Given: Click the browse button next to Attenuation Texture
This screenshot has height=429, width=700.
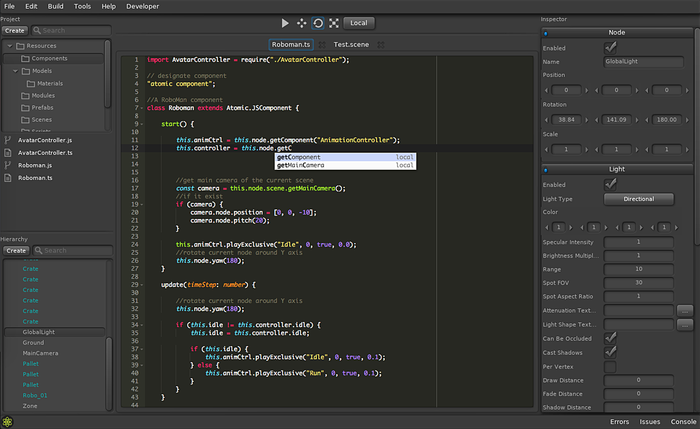Looking at the screenshot, I should click(x=684, y=311).
